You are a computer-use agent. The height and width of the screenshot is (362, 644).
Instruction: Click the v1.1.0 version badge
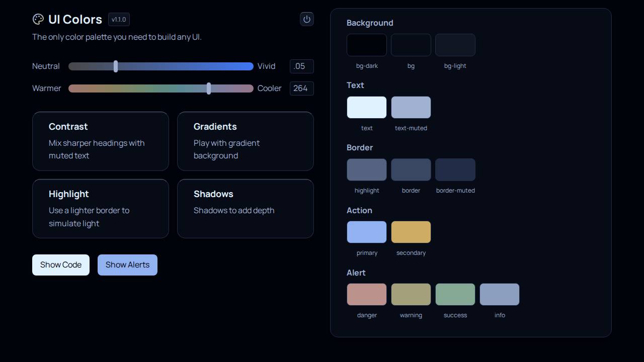119,20
